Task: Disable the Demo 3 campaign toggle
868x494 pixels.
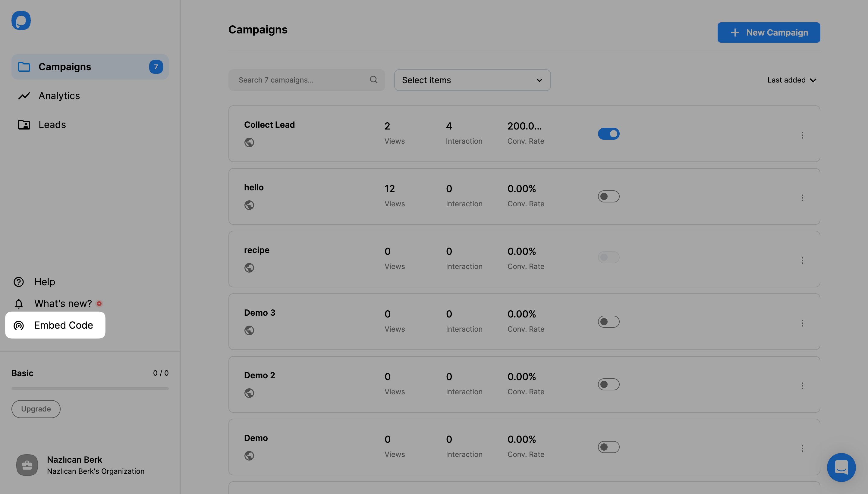Action: 609,321
